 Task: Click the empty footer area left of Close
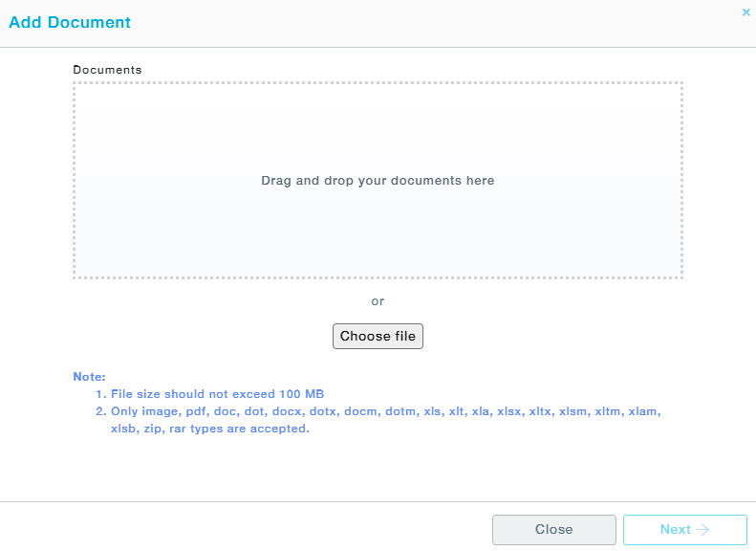239,529
